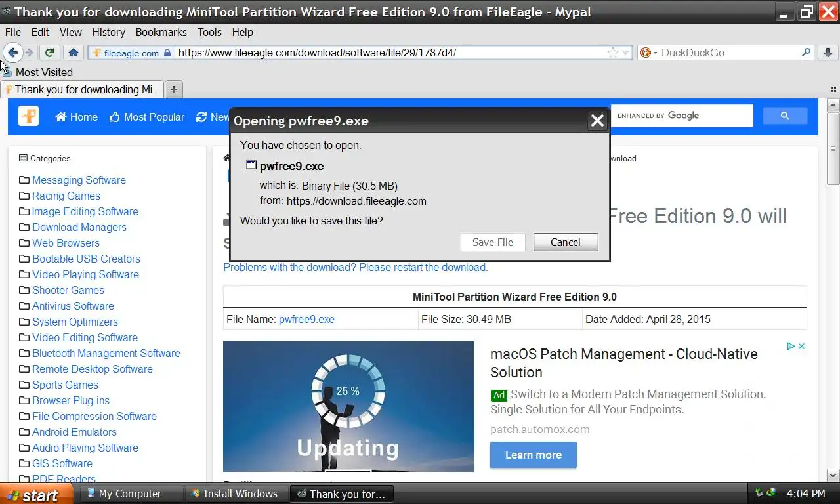Open Most Popular in site navigation
The height and width of the screenshot is (504, 840).
point(147,117)
